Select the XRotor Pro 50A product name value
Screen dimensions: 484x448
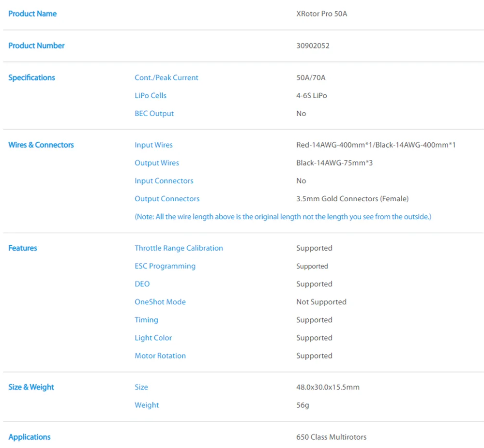(x=321, y=14)
